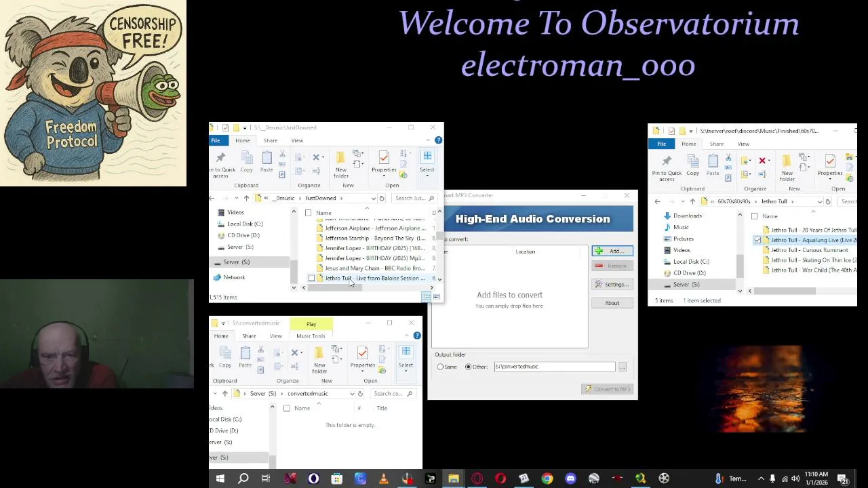Open Share tab in JustDowned window
This screenshot has width=868, height=488.
coord(270,140)
